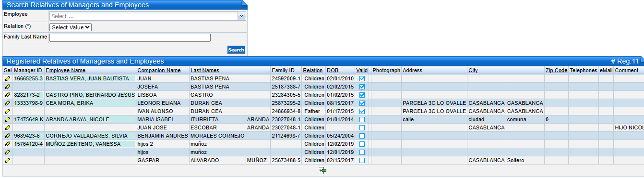
Task: Edit the JUAN BASTIAS PENA row pencil icon
Action: (x=7, y=78)
